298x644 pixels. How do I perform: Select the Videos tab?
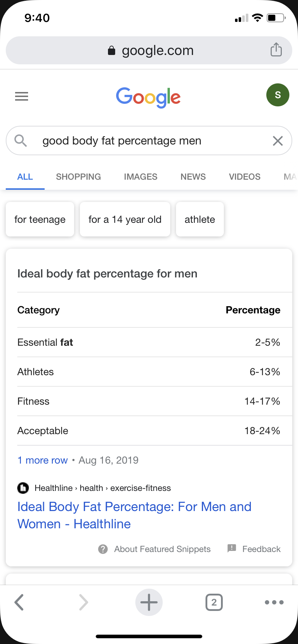coord(245,177)
